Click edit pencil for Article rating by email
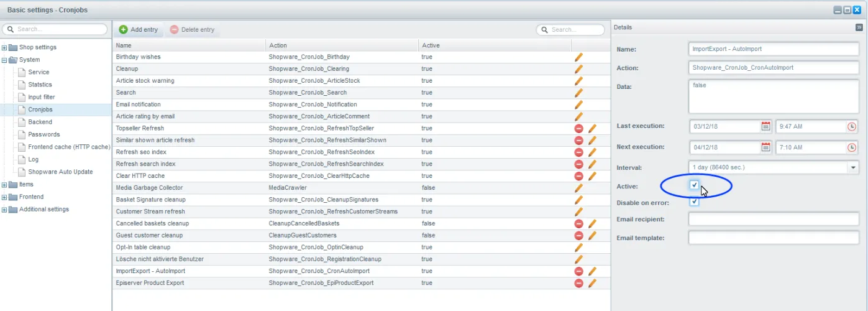The height and width of the screenshot is (311, 868). click(x=578, y=116)
